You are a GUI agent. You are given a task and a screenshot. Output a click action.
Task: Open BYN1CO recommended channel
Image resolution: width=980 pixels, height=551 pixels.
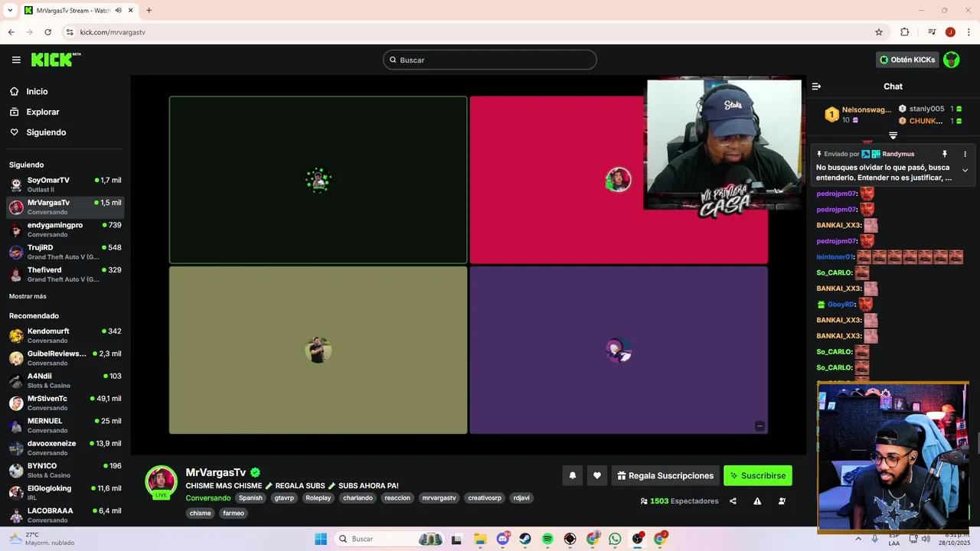[x=65, y=470]
